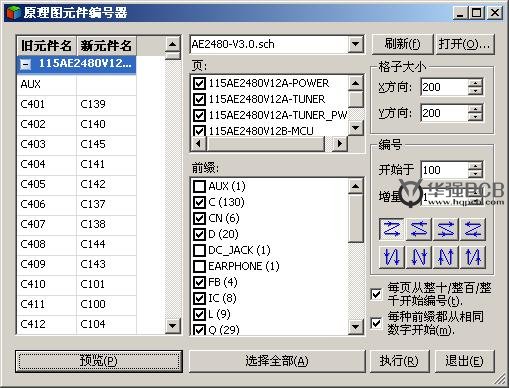509x388 pixels.
Task: Open the AE2480-V3.0.sch file dropdown
Action: click(356, 44)
